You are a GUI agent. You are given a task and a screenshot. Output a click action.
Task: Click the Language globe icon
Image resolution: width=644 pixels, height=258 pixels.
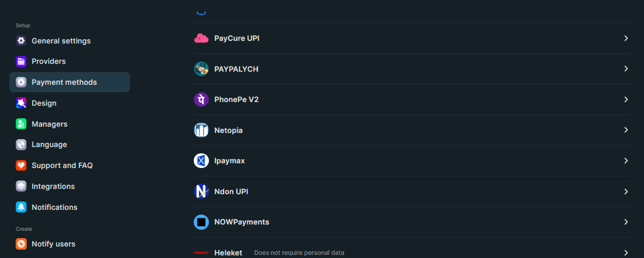point(21,144)
